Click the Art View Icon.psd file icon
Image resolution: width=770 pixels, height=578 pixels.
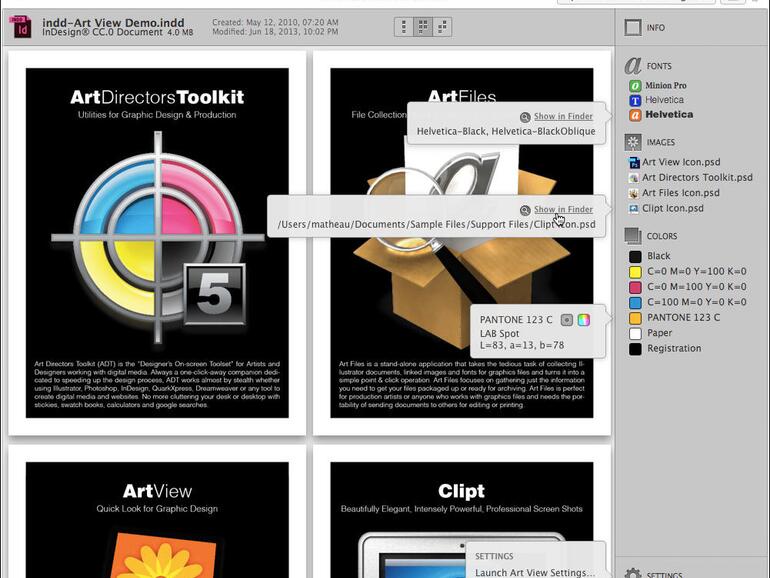pyautogui.click(x=634, y=162)
